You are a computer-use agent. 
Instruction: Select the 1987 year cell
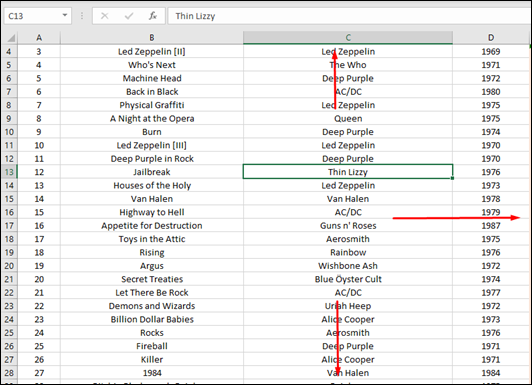pyautogui.click(x=491, y=226)
